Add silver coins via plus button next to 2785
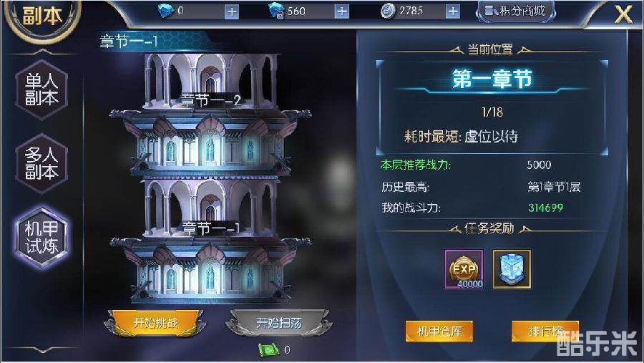644x363 pixels. click(x=453, y=11)
